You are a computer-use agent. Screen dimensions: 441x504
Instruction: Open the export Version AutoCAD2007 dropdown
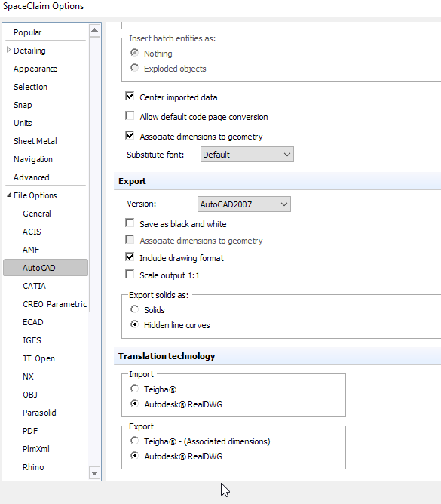pos(243,204)
